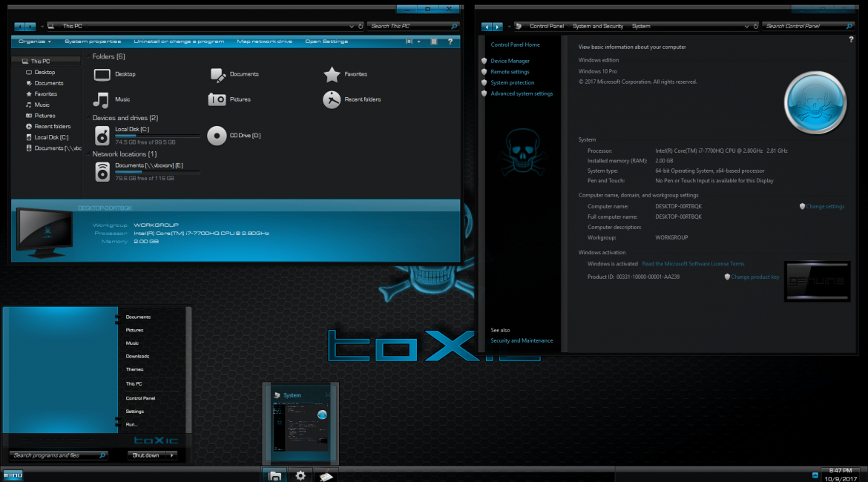Select Local Disk (C:) in navigation tree
This screenshot has height=482, width=868.
point(51,137)
